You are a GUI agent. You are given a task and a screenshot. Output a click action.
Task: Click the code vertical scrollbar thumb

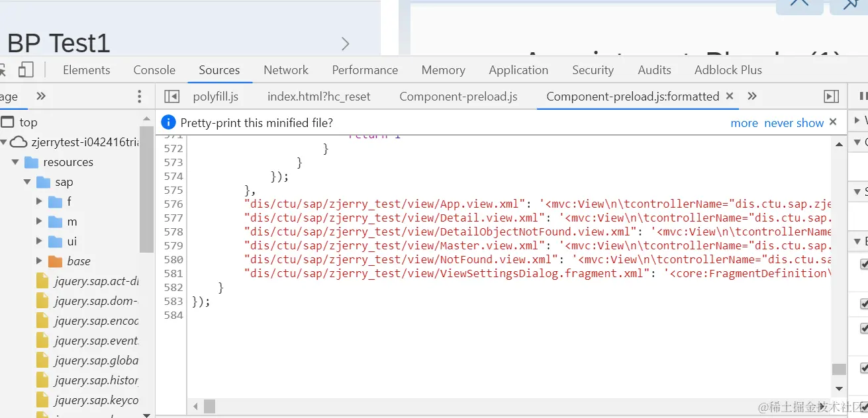click(x=839, y=369)
